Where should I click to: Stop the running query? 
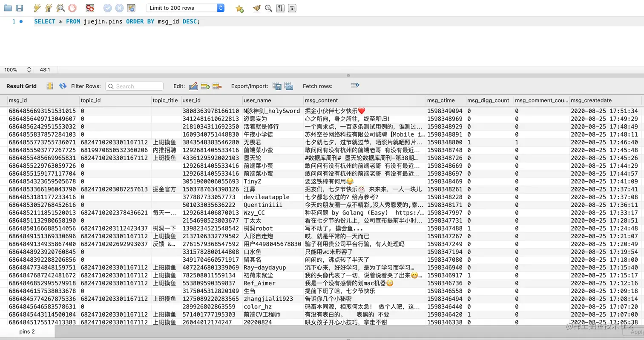point(72,8)
